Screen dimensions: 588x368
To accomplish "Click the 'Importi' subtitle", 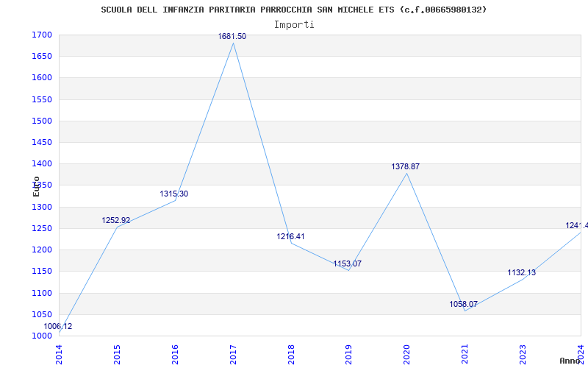I will [x=294, y=25].
